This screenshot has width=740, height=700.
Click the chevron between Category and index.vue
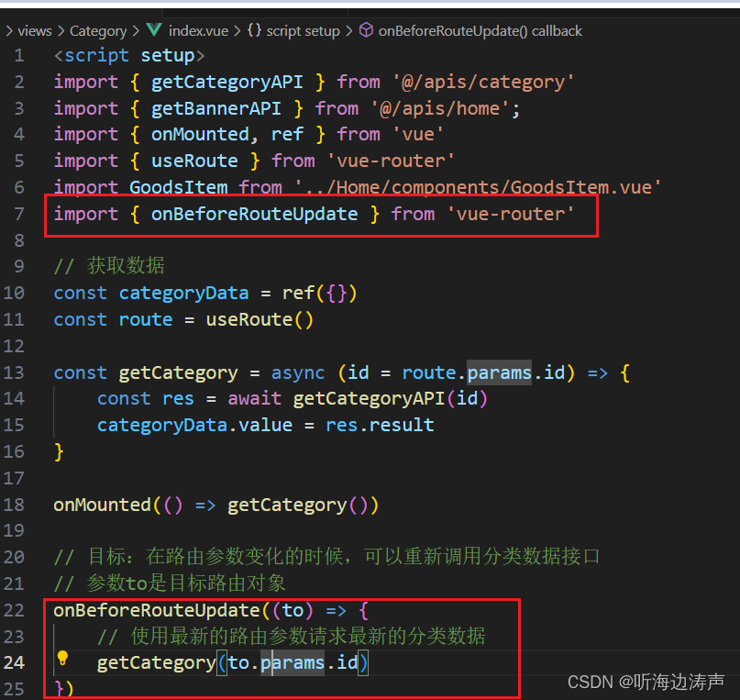pyautogui.click(x=136, y=30)
